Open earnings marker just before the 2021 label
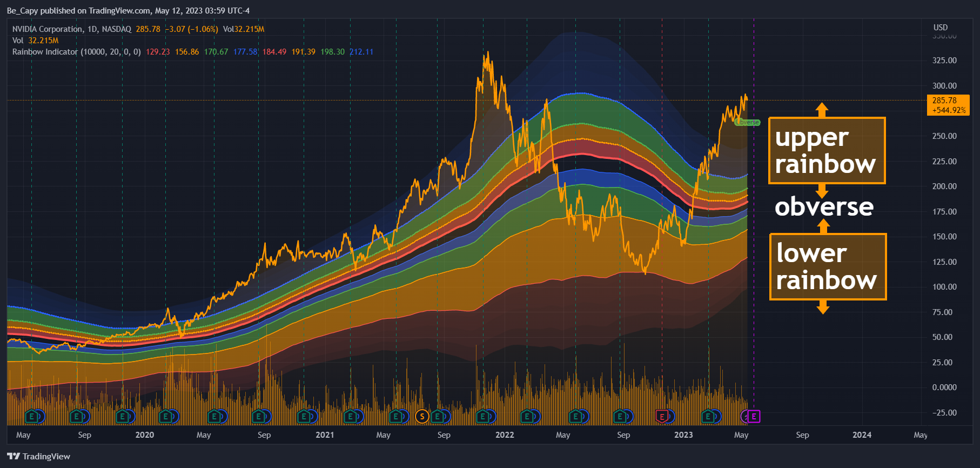 305,417
